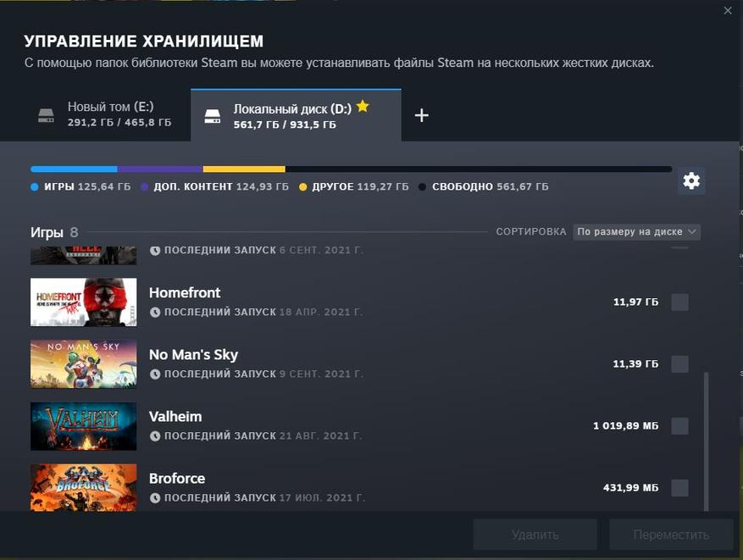Screen dimensions: 743x560
Task: Click Доп. контент 124,93 ГБ legend entry
Action: click(x=214, y=186)
